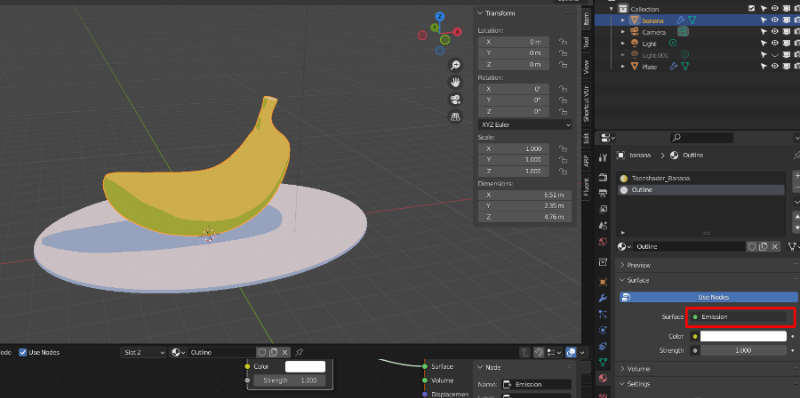Switch perspective/orthographic grid icon in viewport

(x=455, y=116)
